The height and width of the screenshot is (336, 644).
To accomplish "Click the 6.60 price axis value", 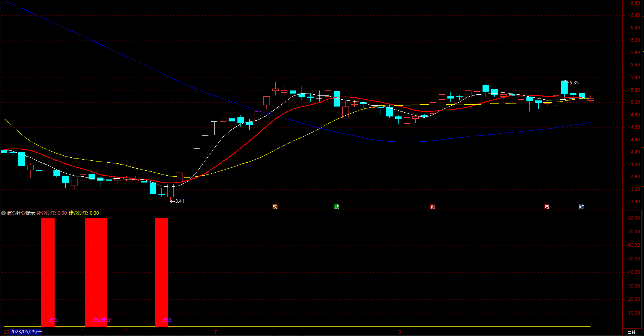I will coord(635,3).
